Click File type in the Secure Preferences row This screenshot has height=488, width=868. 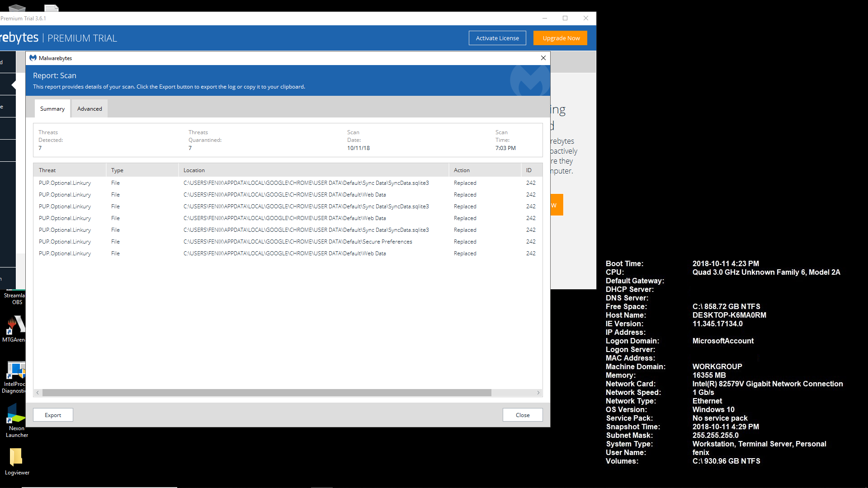[x=115, y=242]
